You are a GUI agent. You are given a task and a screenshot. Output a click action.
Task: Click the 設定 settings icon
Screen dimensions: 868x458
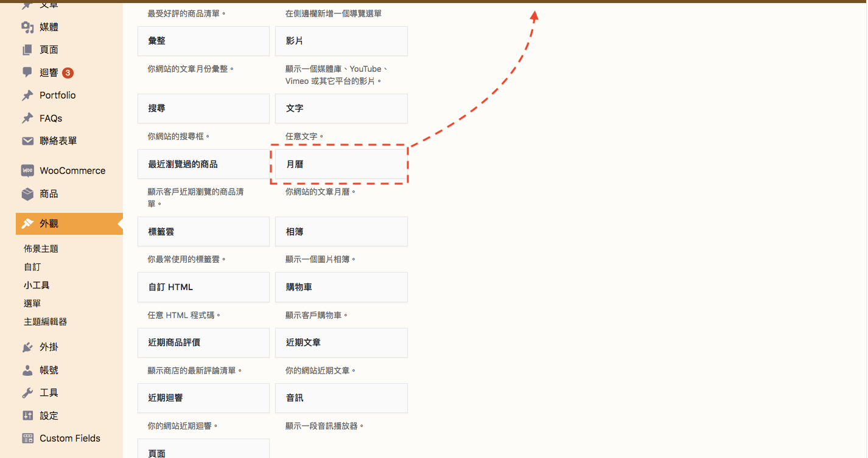27,415
